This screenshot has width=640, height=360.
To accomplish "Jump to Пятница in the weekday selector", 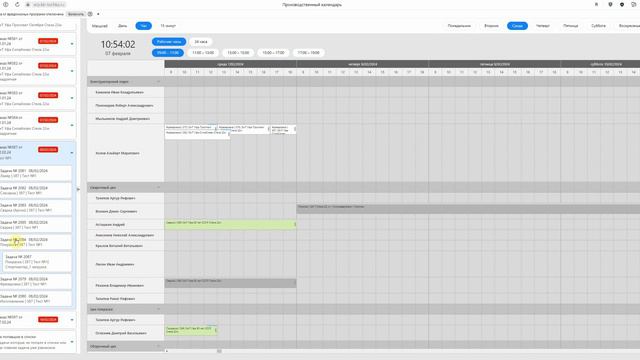I will pos(571,26).
